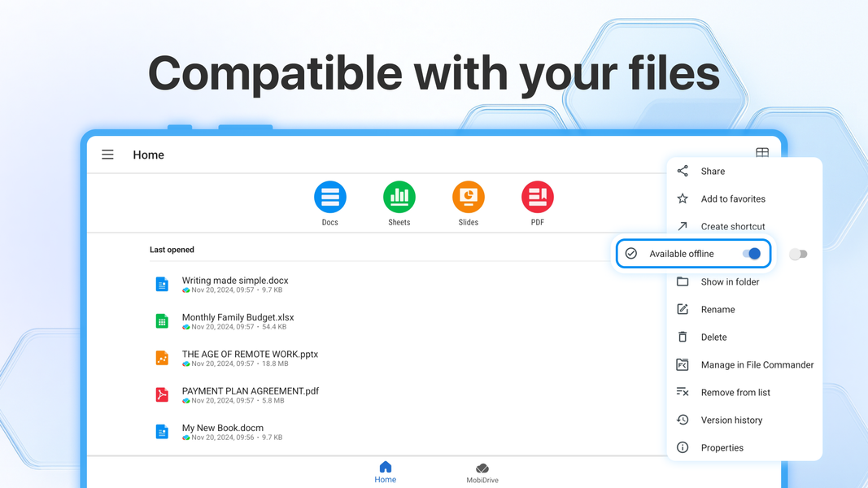Click Add to favorites
The height and width of the screenshot is (488, 868).
(733, 198)
